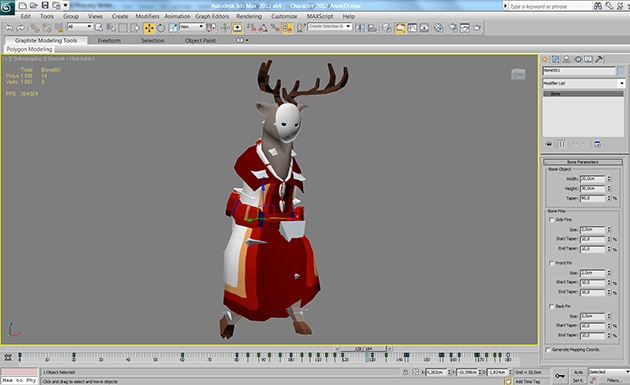
Task: Click the time slider at frame 128/184
Action: pos(364,348)
